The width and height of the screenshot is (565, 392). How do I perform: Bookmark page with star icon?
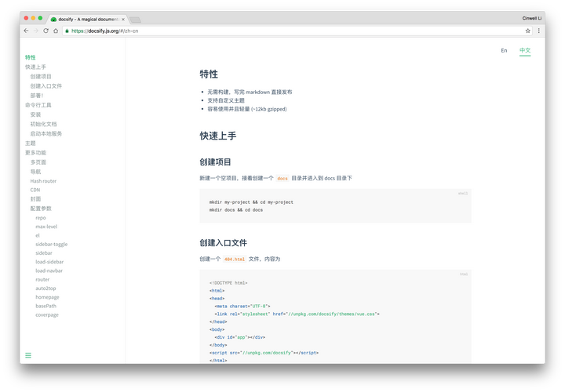(527, 31)
